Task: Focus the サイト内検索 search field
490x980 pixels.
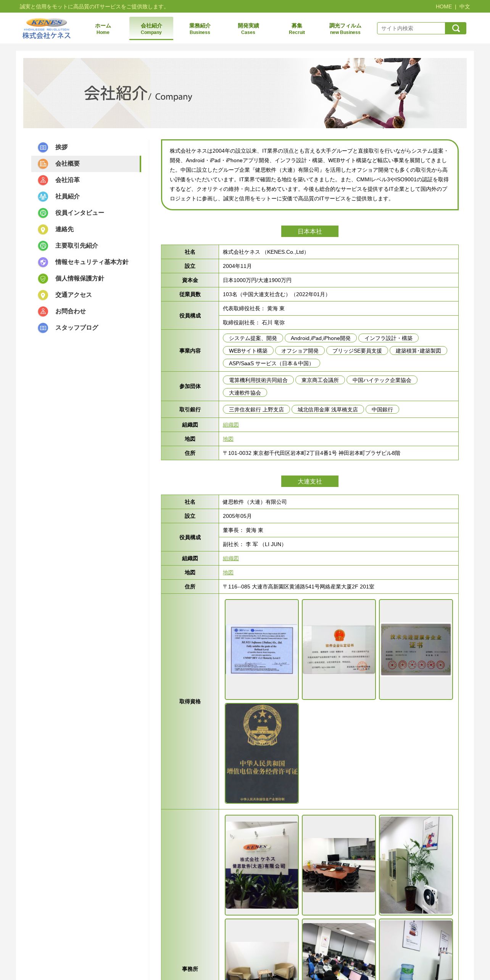Action: 411,28
